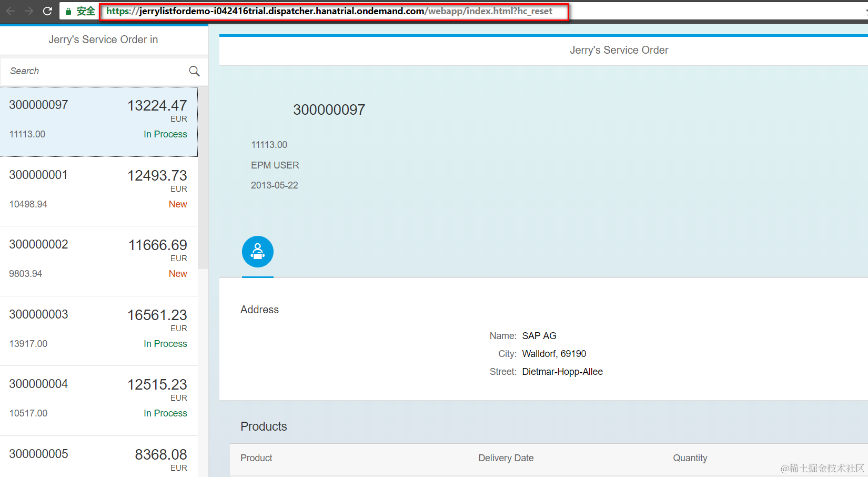Click Jerry's Service Order detail header
The height and width of the screenshot is (477, 868).
pyautogui.click(x=619, y=50)
